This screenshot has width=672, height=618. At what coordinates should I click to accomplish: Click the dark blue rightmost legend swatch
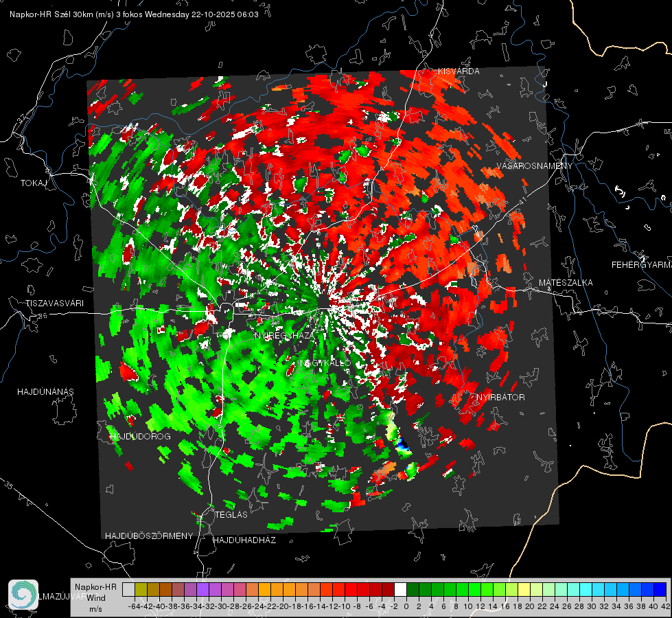coord(660,590)
